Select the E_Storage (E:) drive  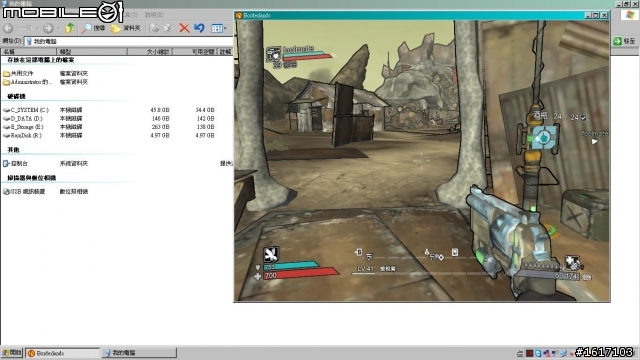(x=23, y=127)
